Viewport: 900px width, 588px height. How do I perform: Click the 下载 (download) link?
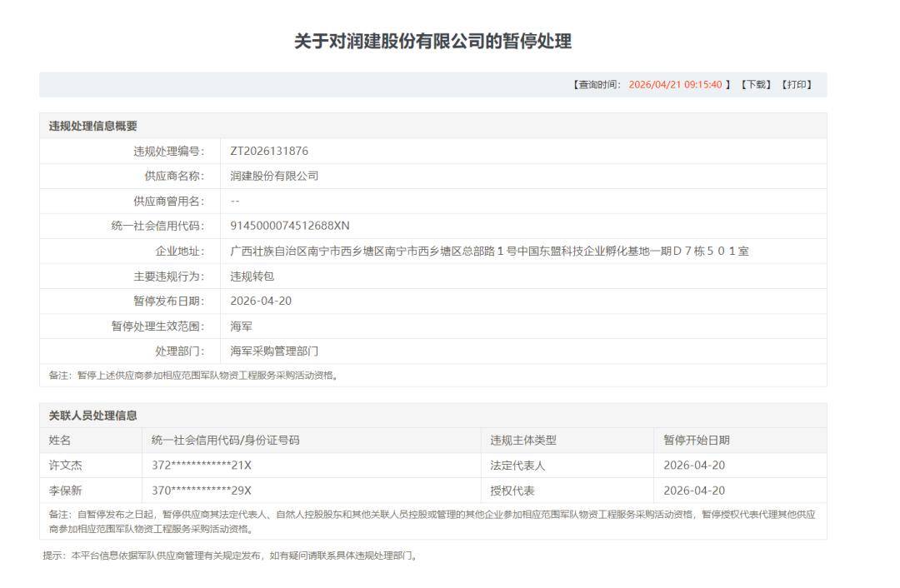[x=756, y=85]
